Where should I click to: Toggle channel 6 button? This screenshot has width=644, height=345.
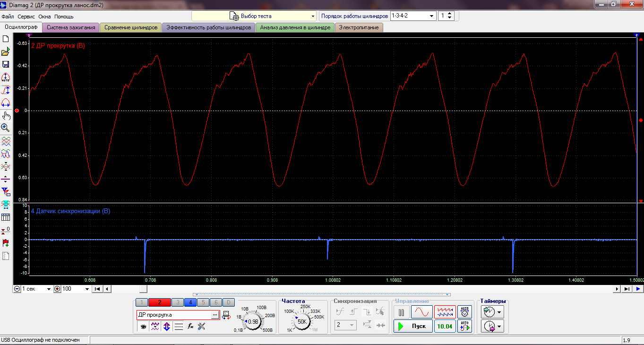[x=215, y=302]
